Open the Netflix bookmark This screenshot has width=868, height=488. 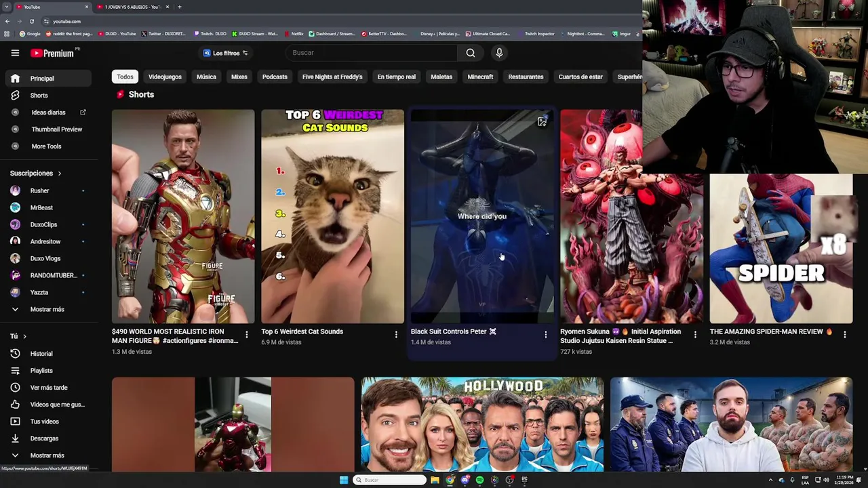(294, 33)
